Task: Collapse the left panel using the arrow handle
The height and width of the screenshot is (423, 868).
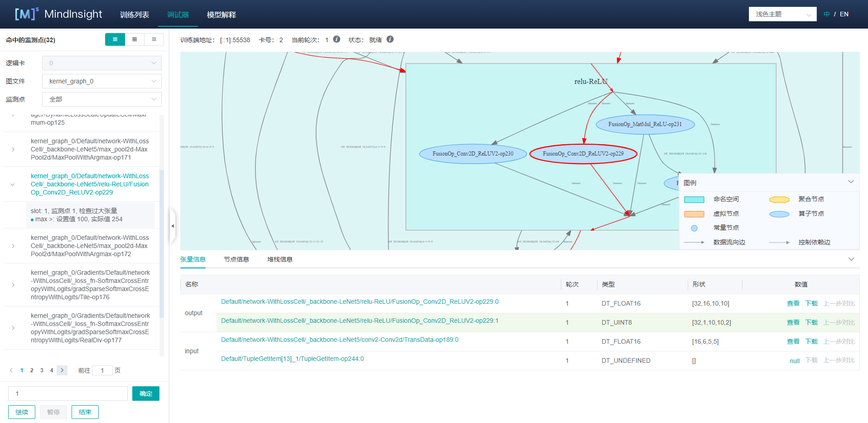Action: click(x=173, y=226)
